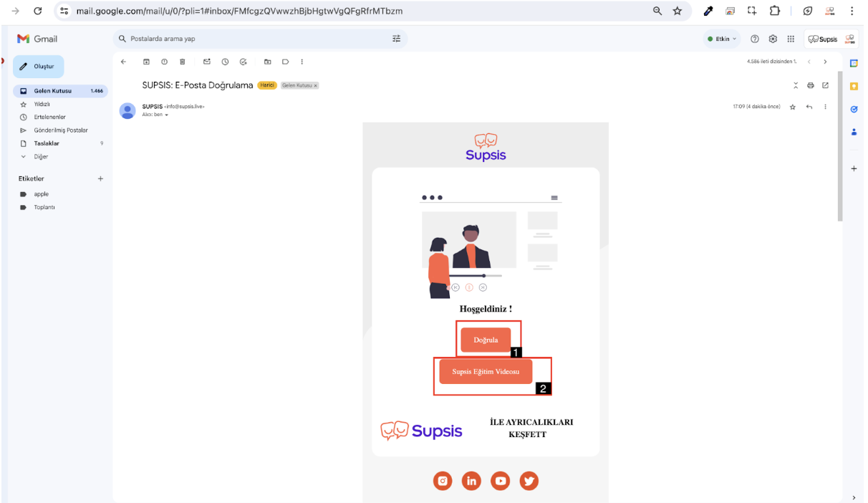This screenshot has width=868, height=503.
Task: Open Gmail support help icon
Action: [755, 39]
